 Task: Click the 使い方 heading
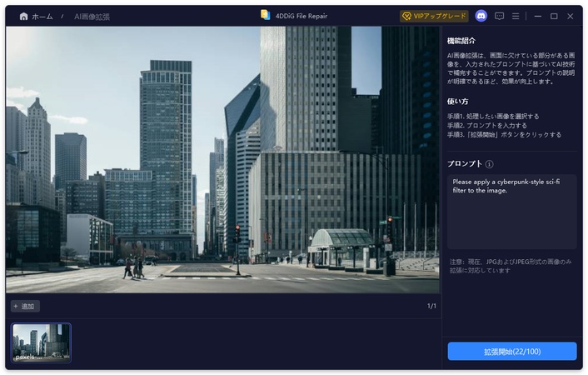click(x=457, y=102)
